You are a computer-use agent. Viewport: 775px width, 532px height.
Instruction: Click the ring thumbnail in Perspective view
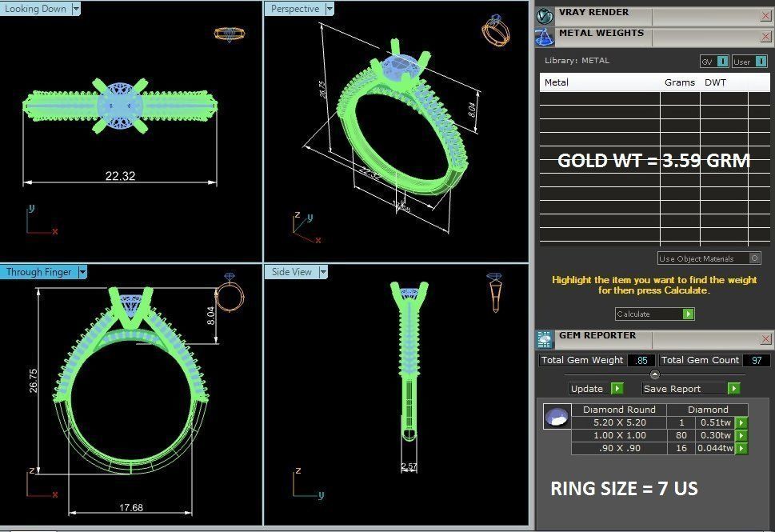495,30
